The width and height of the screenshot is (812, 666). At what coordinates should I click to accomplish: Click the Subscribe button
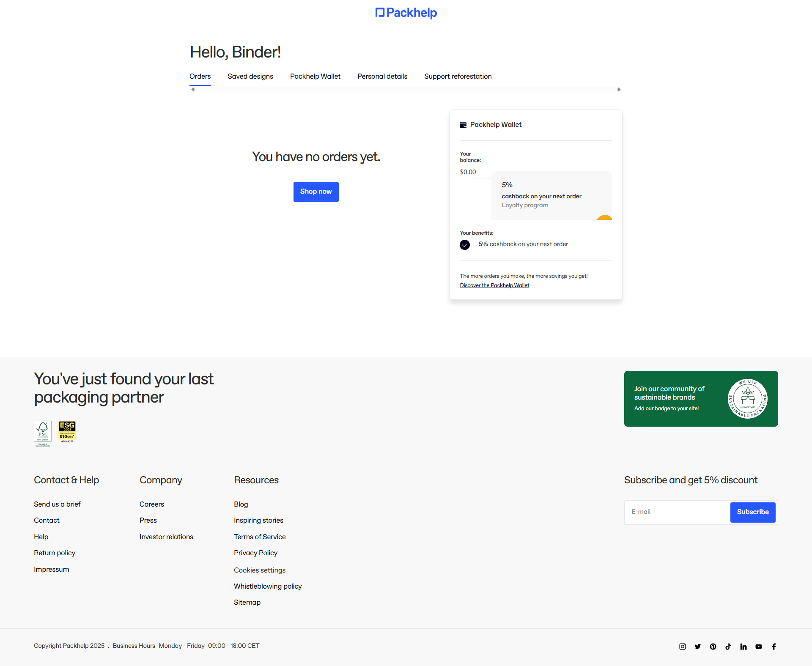753,512
